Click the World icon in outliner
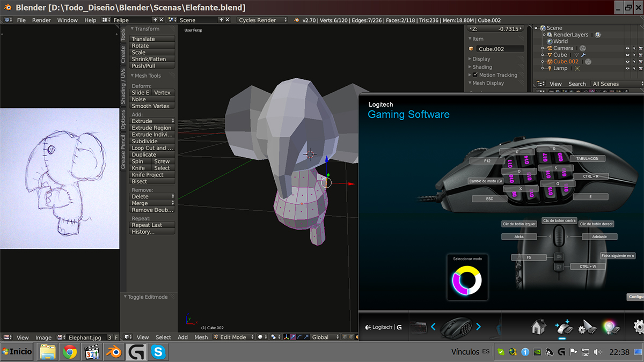 coord(549,41)
